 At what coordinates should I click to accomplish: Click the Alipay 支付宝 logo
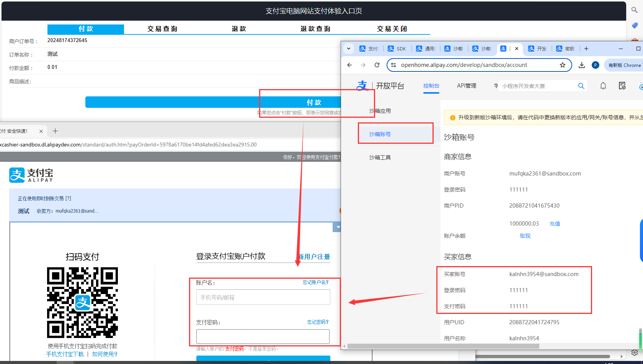(x=31, y=175)
